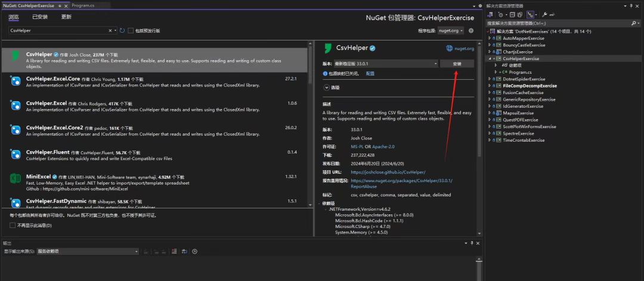Image resolution: width=644 pixels, height=281 pixels.
Task: Click the pending changes filter icon
Action: (501, 14)
